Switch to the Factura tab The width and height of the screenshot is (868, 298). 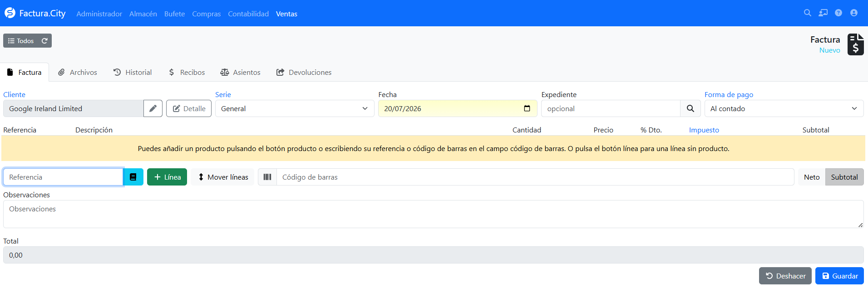pos(25,72)
